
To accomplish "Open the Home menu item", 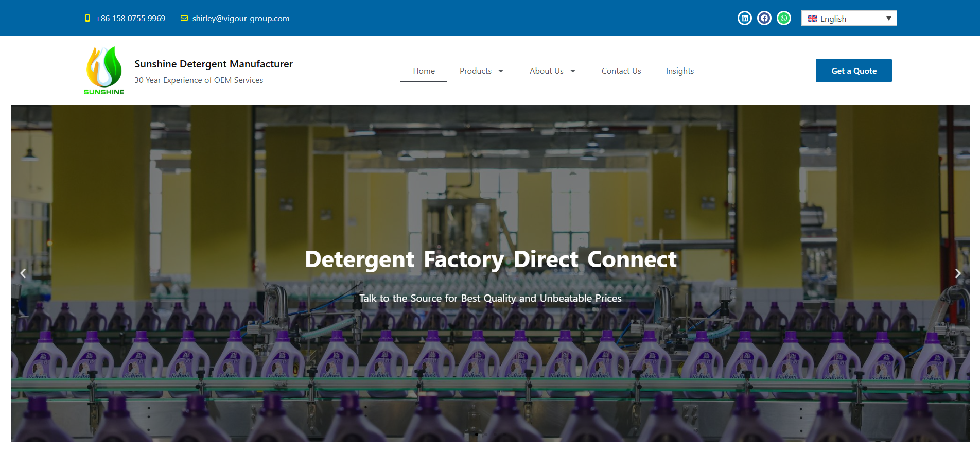I will (424, 71).
